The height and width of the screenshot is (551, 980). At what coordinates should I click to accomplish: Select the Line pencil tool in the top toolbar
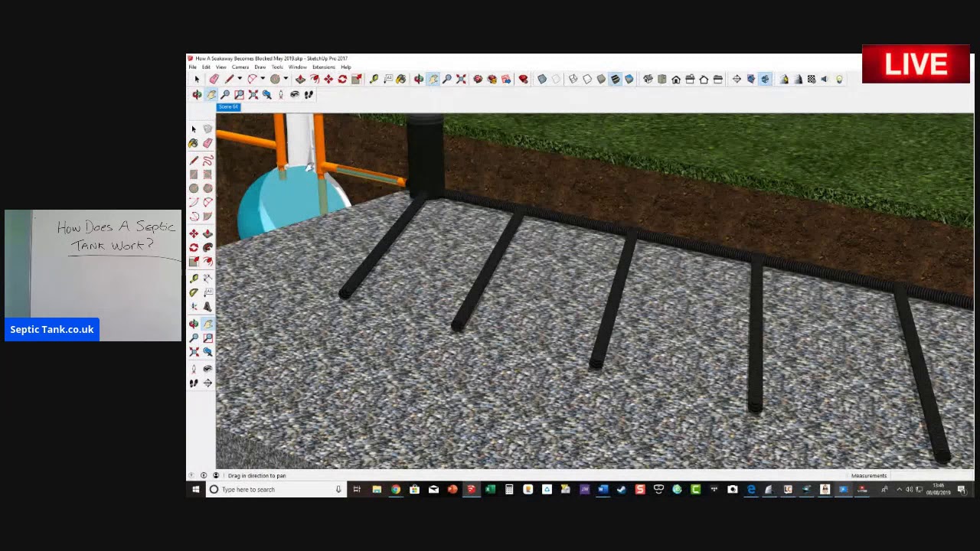point(229,79)
